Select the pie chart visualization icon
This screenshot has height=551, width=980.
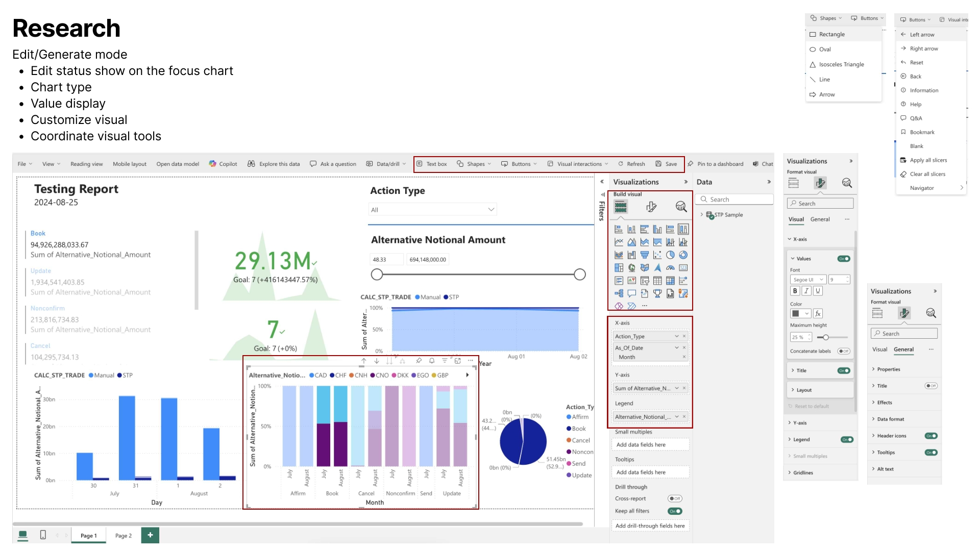click(x=670, y=255)
